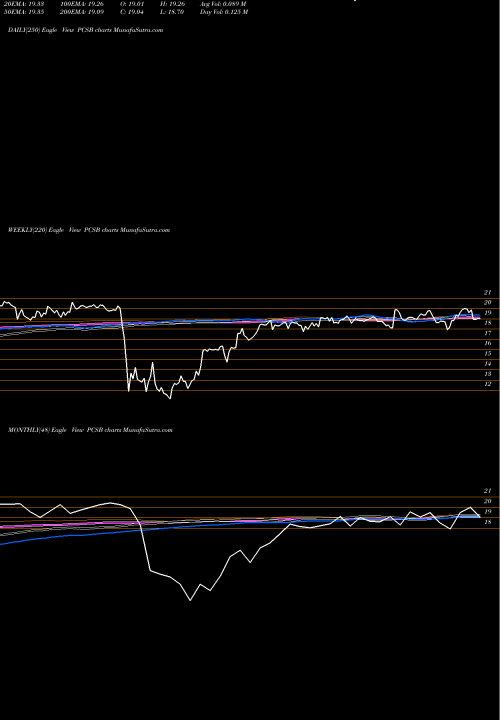
Task: Click the DAILY(250) Eagle View chart title
Action: click(x=85, y=30)
